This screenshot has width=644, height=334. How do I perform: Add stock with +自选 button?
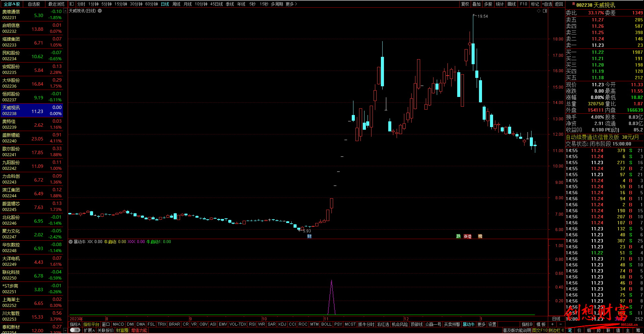[547, 4]
